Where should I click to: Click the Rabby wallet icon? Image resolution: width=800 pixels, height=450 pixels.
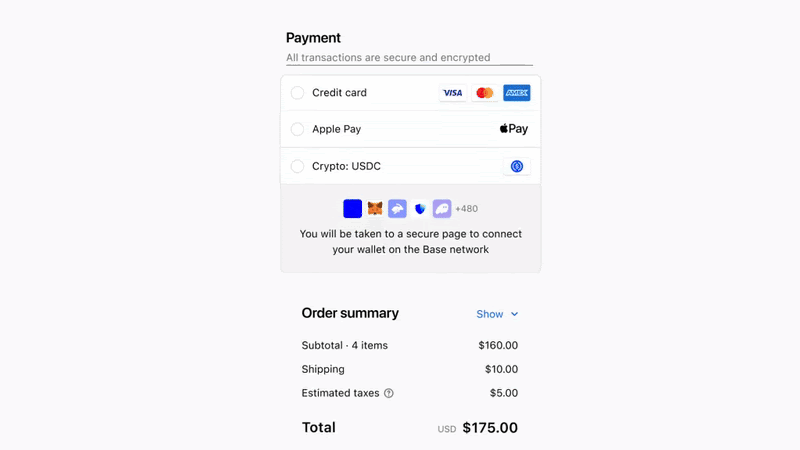coord(397,209)
